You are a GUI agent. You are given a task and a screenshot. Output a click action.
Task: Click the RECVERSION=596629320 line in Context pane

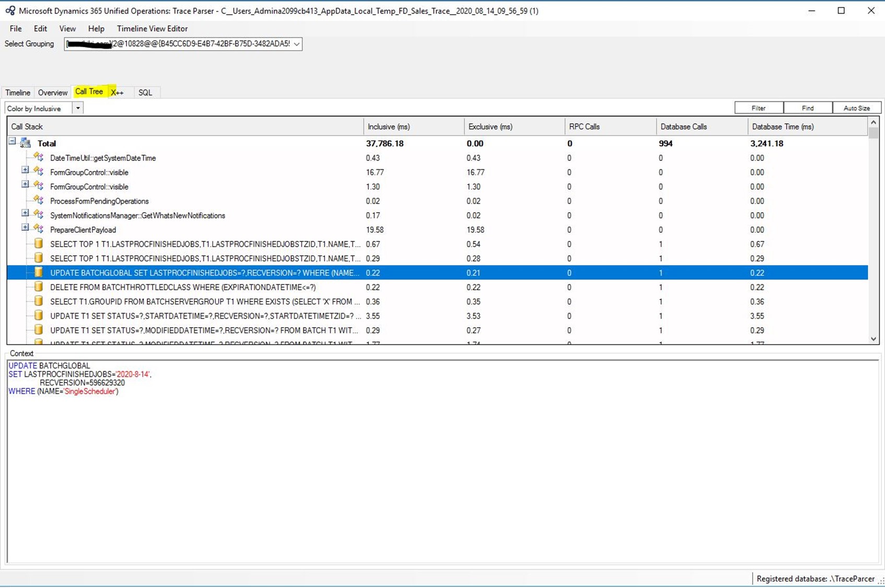[x=82, y=383]
